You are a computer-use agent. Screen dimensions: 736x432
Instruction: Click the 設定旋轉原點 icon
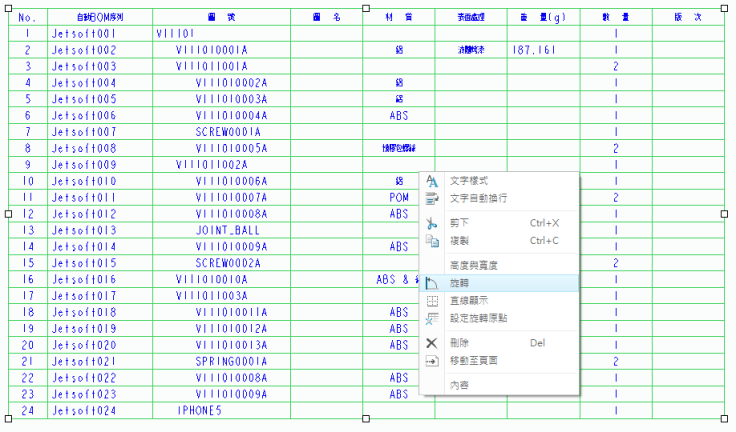432,318
